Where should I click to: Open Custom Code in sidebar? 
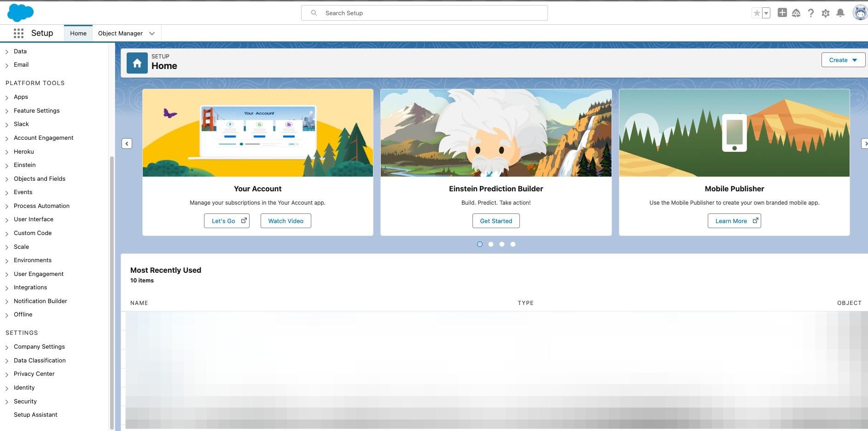click(33, 233)
